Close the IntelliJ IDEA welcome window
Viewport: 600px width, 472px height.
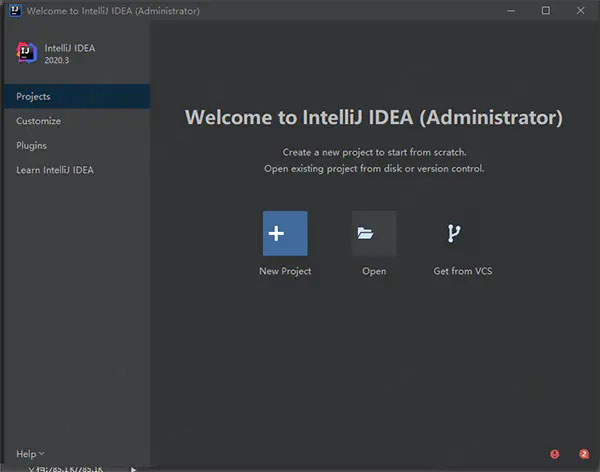pyautogui.click(x=579, y=11)
